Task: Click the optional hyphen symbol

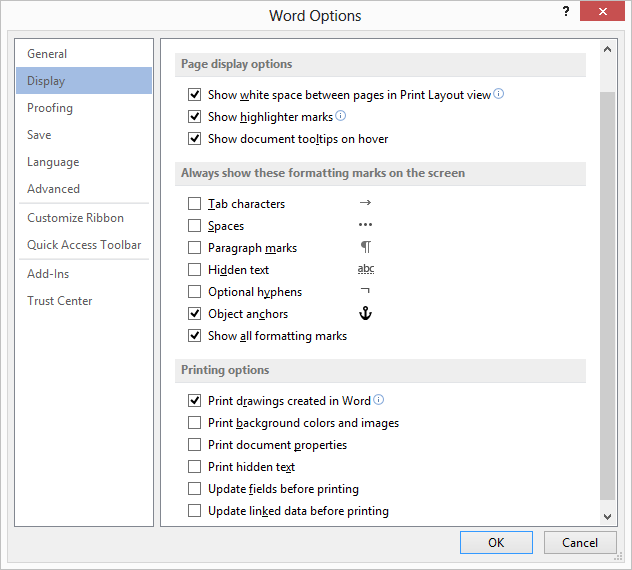Action: click(365, 290)
